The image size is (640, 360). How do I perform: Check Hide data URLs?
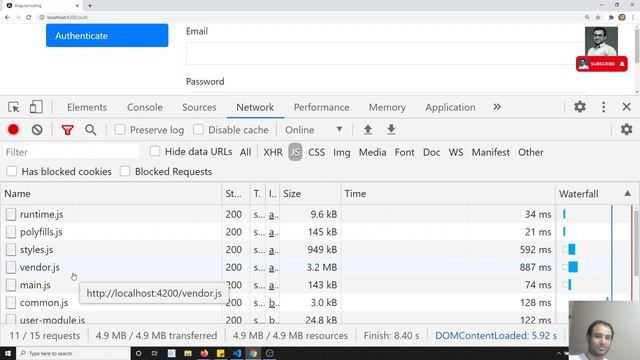[155, 151]
